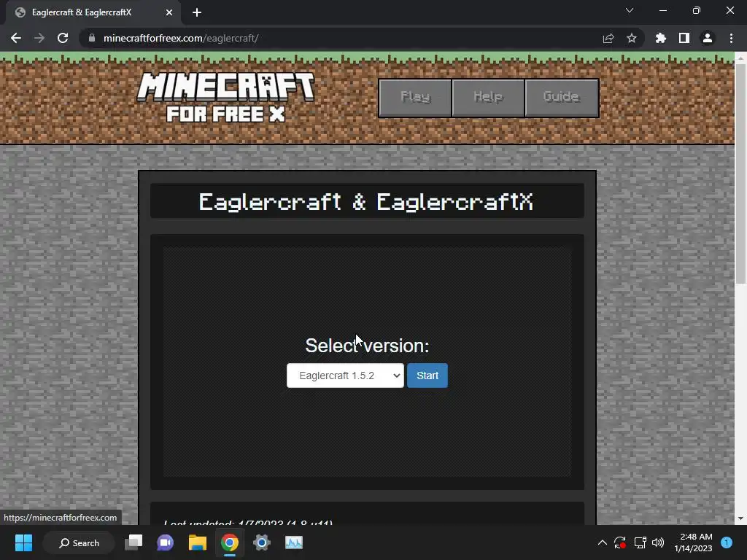This screenshot has width=747, height=560.
Task: Click the page vertical scrollbar thumb
Action: click(x=741, y=174)
